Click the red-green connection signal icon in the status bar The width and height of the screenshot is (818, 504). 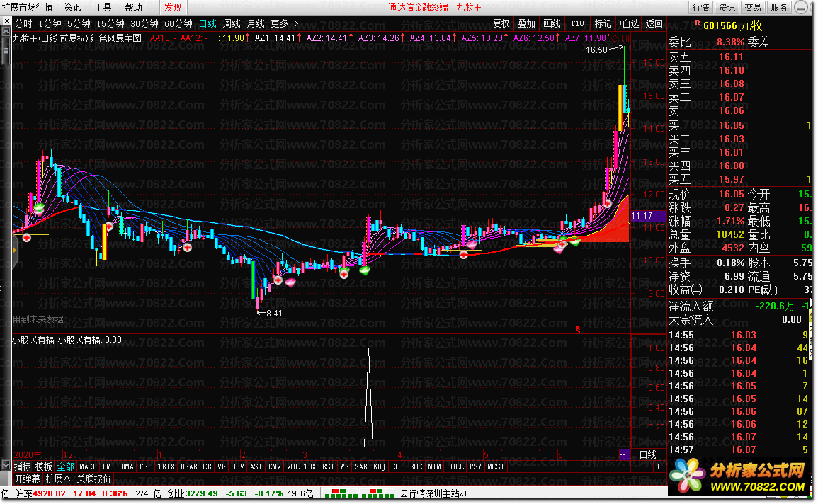pyautogui.click(x=360, y=493)
